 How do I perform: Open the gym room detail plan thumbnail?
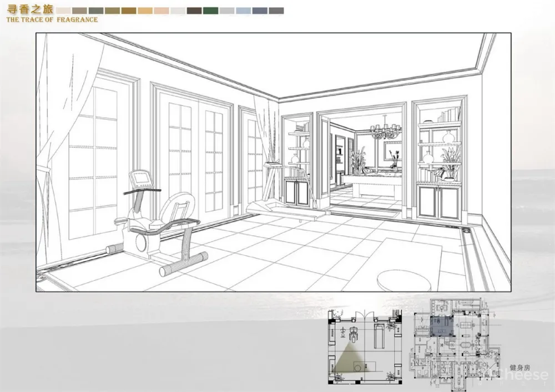tap(364, 346)
